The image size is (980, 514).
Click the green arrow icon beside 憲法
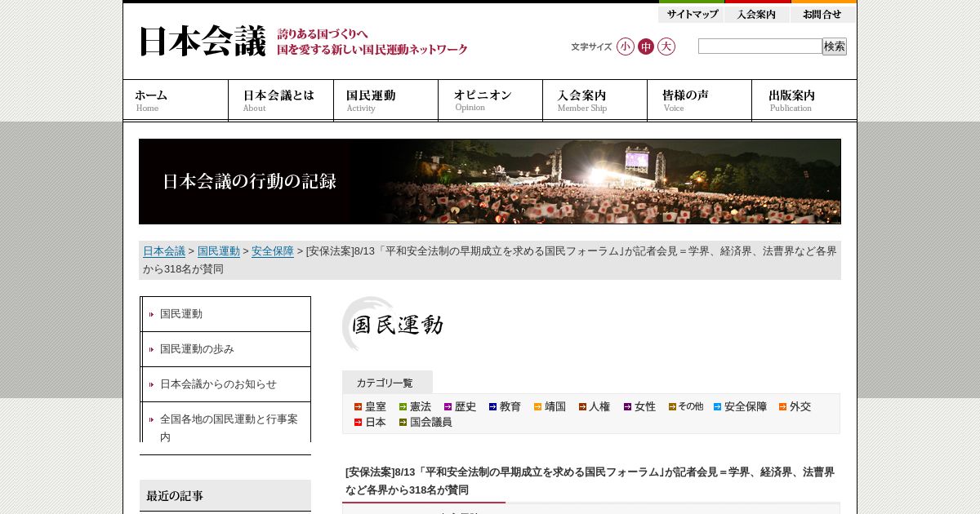(403, 406)
